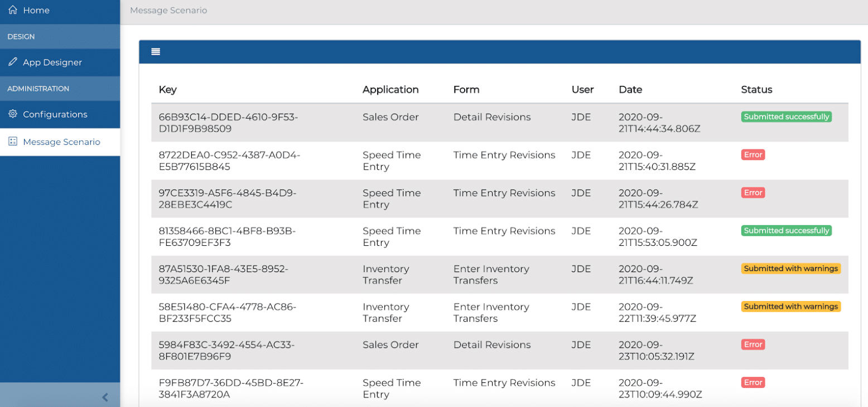Sort the table by Key column header
The width and height of the screenshot is (868, 407).
pyautogui.click(x=167, y=89)
